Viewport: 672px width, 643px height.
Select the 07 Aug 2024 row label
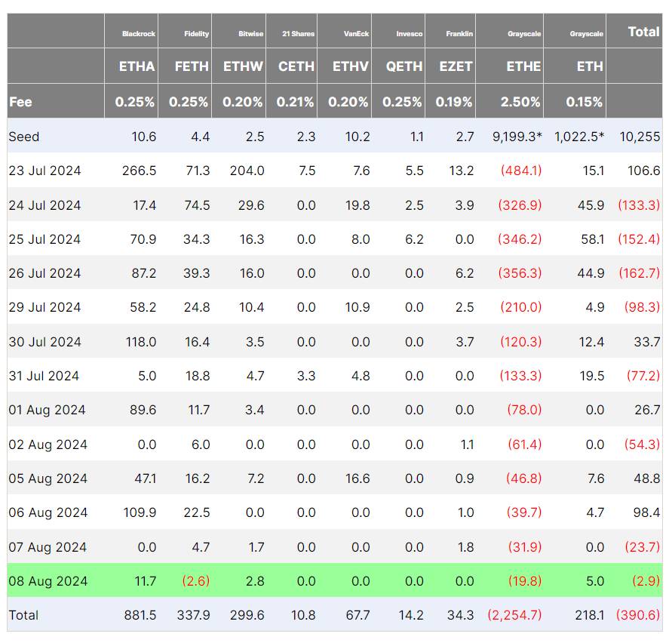point(48,547)
